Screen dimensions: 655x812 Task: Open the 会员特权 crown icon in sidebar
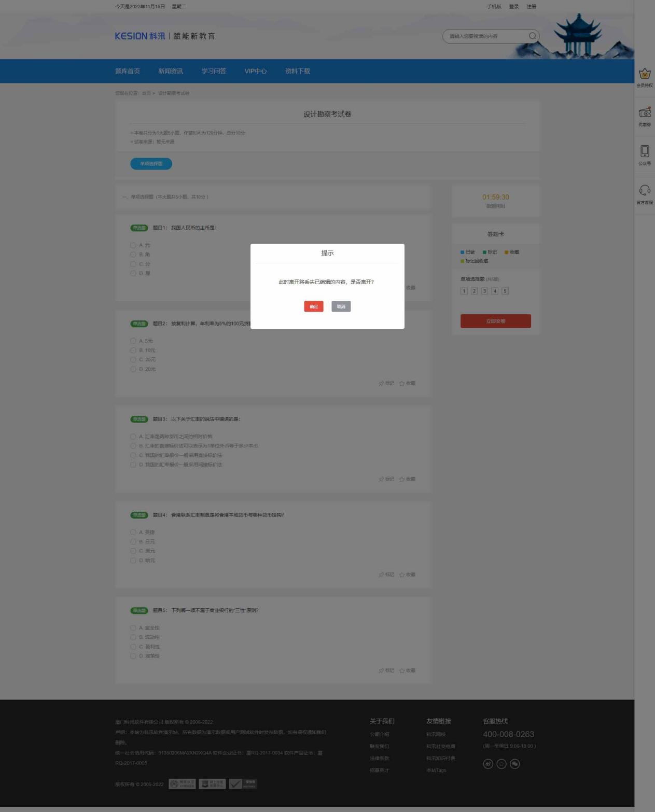click(645, 74)
